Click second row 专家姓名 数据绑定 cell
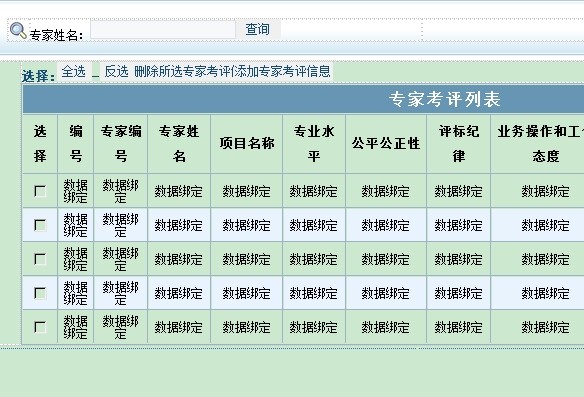584x397 pixels. click(179, 225)
